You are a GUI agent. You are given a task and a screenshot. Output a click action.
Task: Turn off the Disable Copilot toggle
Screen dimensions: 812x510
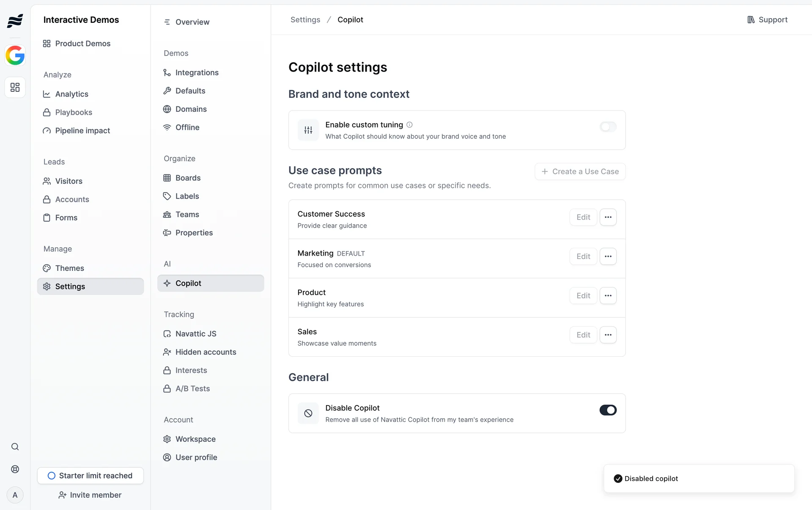coord(608,410)
